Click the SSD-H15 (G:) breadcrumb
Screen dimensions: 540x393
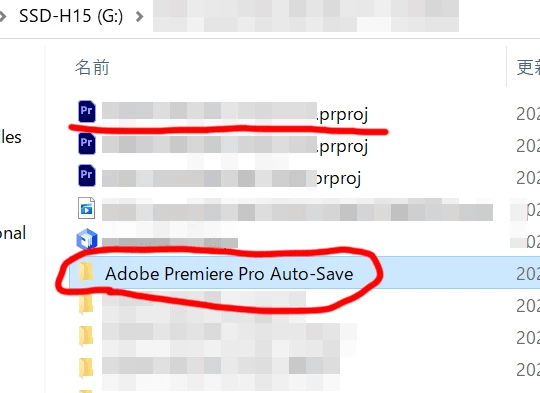[71, 16]
